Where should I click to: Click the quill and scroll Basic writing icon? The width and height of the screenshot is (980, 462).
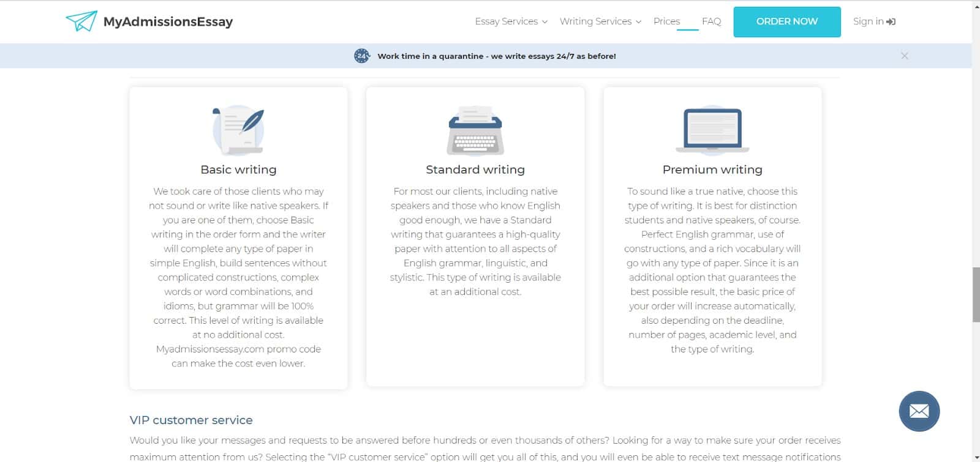pyautogui.click(x=238, y=130)
